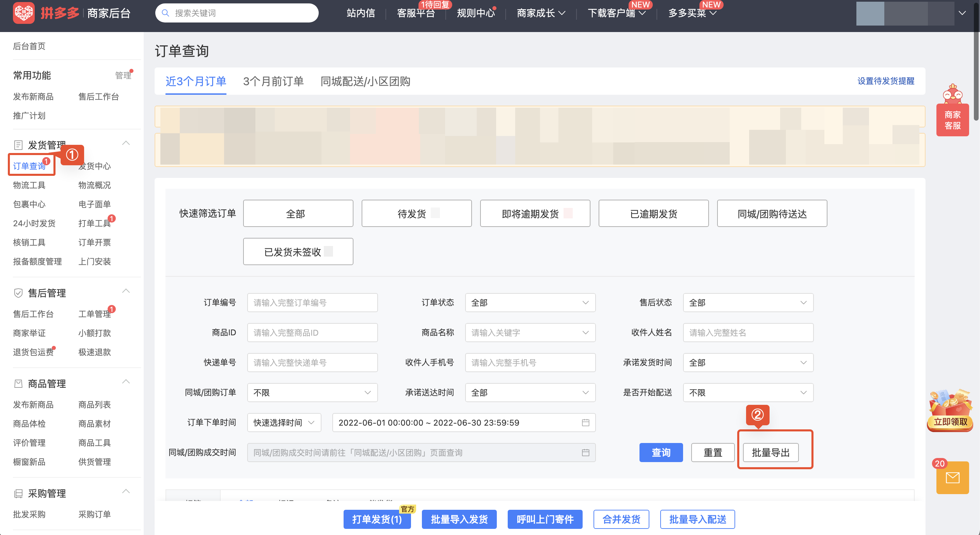The height and width of the screenshot is (535, 980).
Task: Open the 承诺发货时间 dropdown
Action: (748, 363)
